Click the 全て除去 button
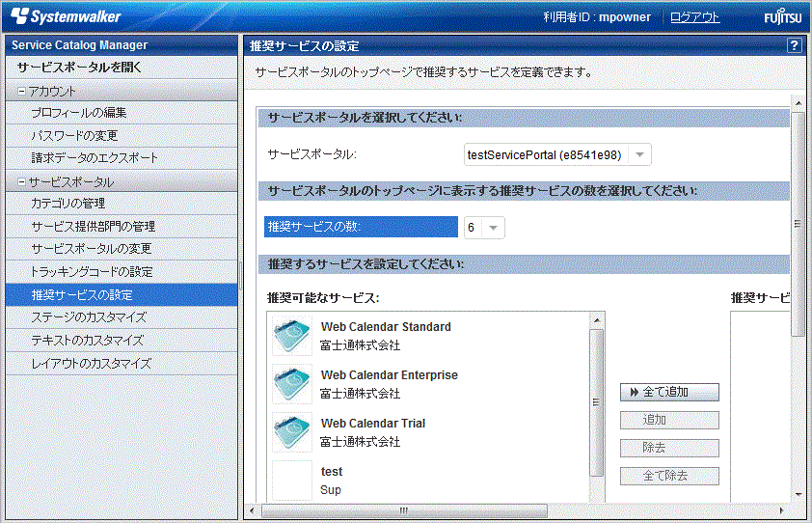 pos(669,476)
